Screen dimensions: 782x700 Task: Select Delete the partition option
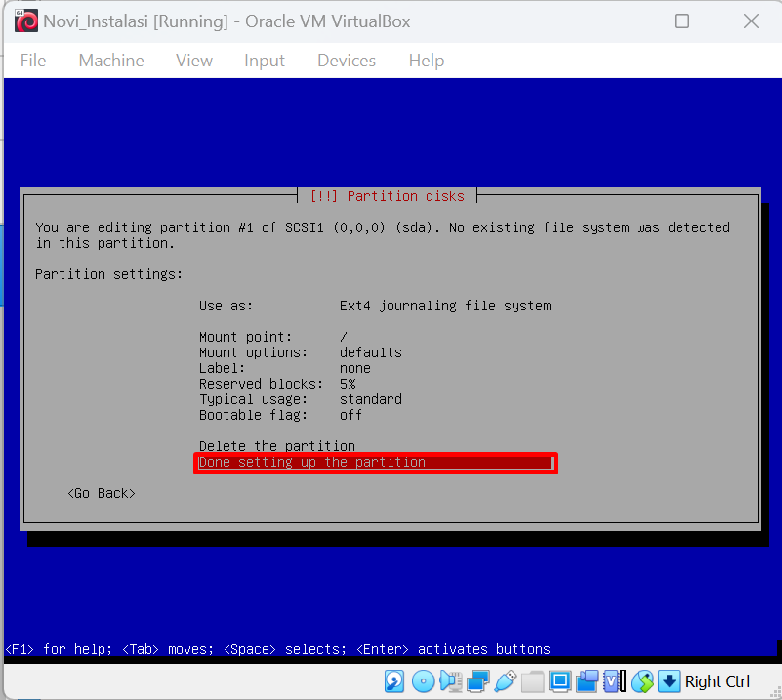coord(277,446)
